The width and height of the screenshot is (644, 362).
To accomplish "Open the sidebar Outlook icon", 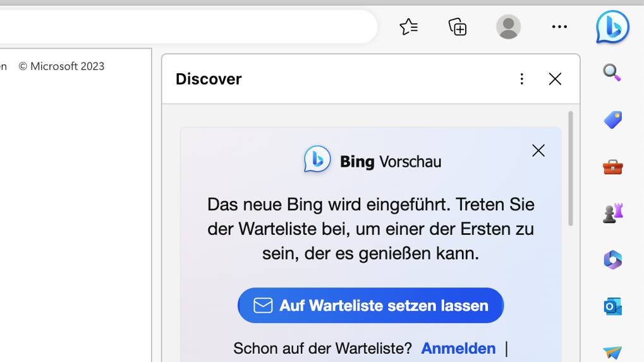I will (612, 306).
